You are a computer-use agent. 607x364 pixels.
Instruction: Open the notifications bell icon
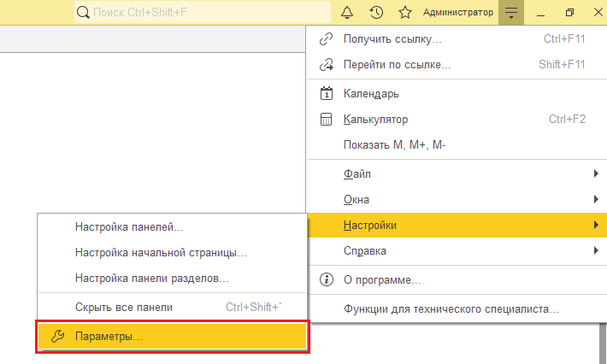[347, 12]
